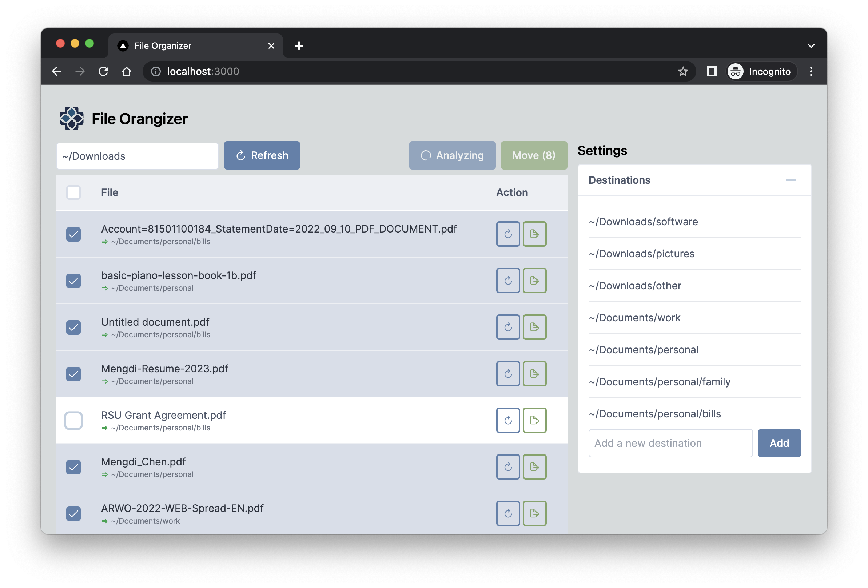The width and height of the screenshot is (868, 588).
Task: Bookmark this page with the star icon
Action: click(683, 71)
